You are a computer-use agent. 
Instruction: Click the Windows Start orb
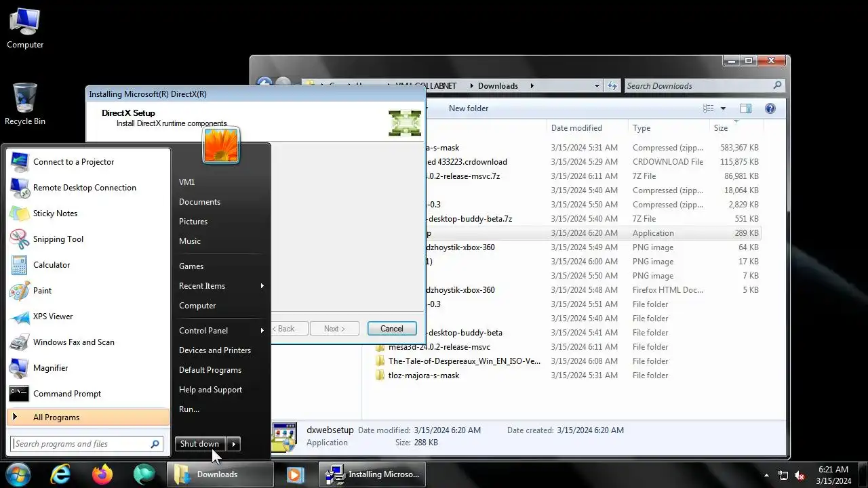(x=18, y=474)
